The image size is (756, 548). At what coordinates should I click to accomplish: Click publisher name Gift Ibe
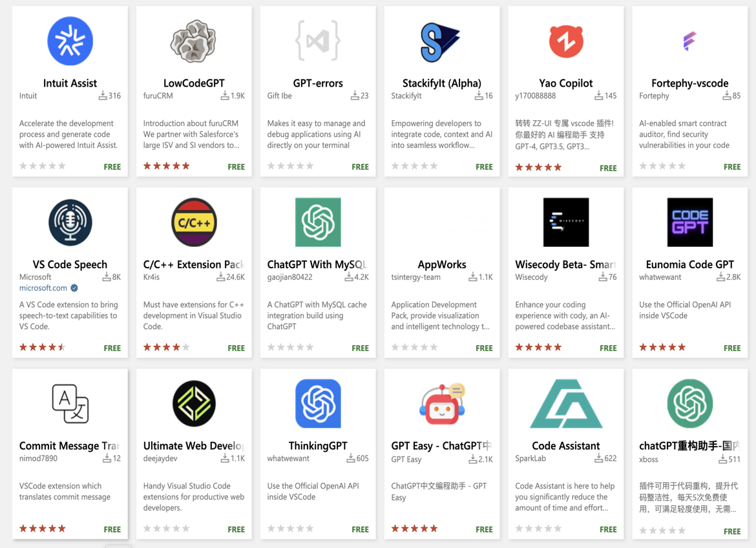pos(280,96)
